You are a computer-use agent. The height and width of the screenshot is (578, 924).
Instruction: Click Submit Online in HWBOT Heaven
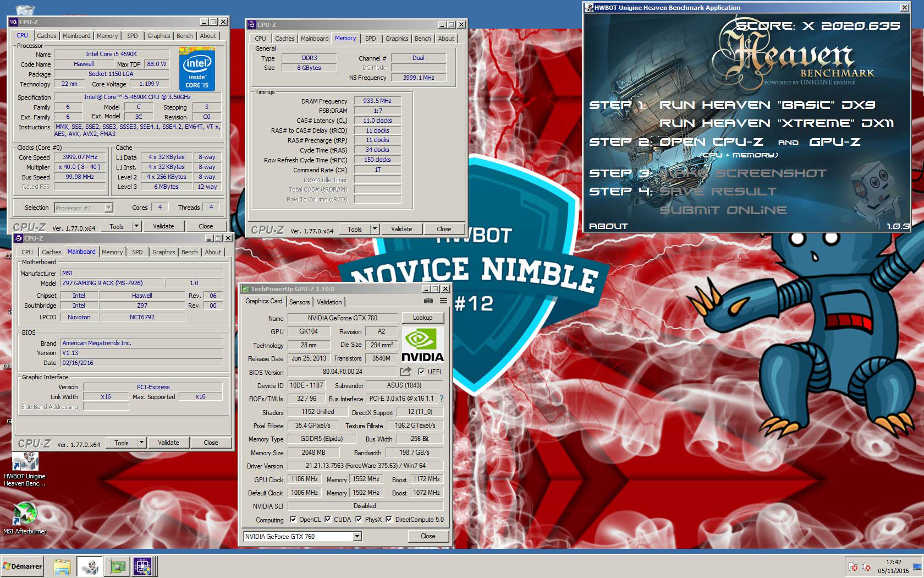click(723, 210)
